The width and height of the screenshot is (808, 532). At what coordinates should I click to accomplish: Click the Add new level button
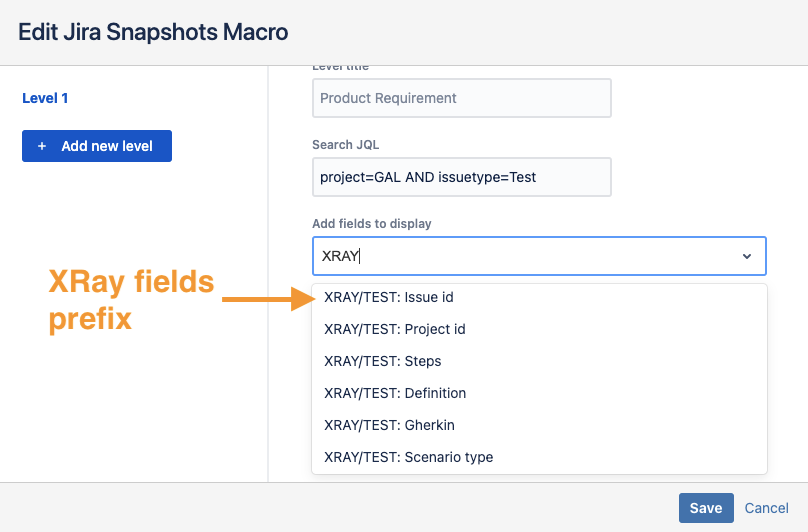pos(97,146)
